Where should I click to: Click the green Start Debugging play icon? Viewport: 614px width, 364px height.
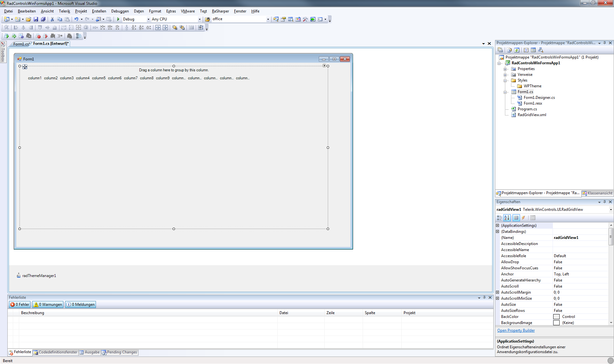(118, 19)
